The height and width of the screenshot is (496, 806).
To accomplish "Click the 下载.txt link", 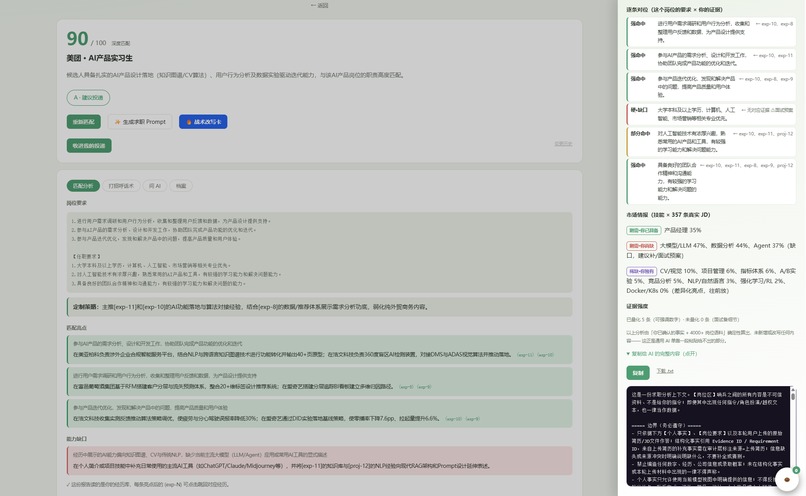I will [x=665, y=371].
